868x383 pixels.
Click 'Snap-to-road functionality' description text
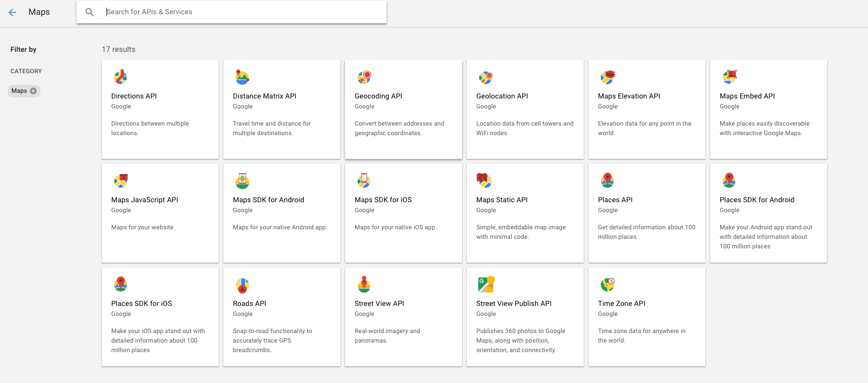pyautogui.click(x=272, y=341)
